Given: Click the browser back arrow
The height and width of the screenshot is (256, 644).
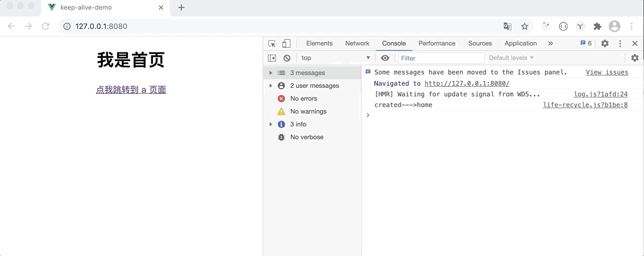Looking at the screenshot, I should pyautogui.click(x=11, y=26).
